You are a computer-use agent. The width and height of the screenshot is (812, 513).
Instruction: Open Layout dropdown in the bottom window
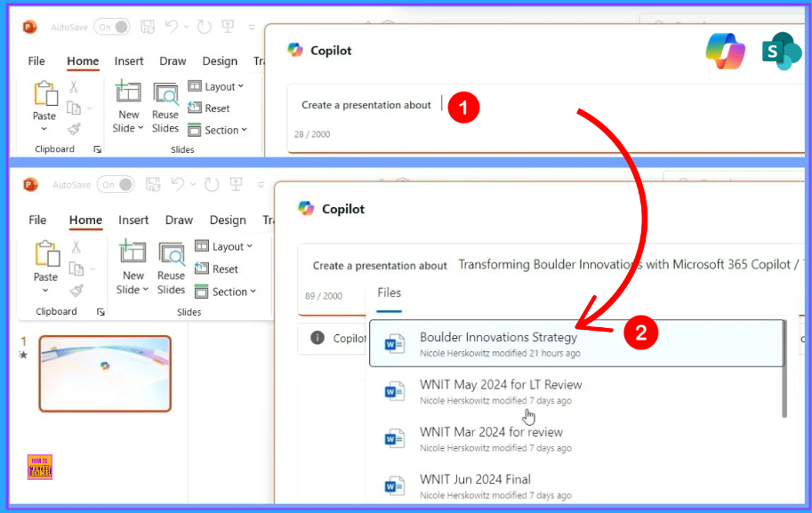point(224,246)
